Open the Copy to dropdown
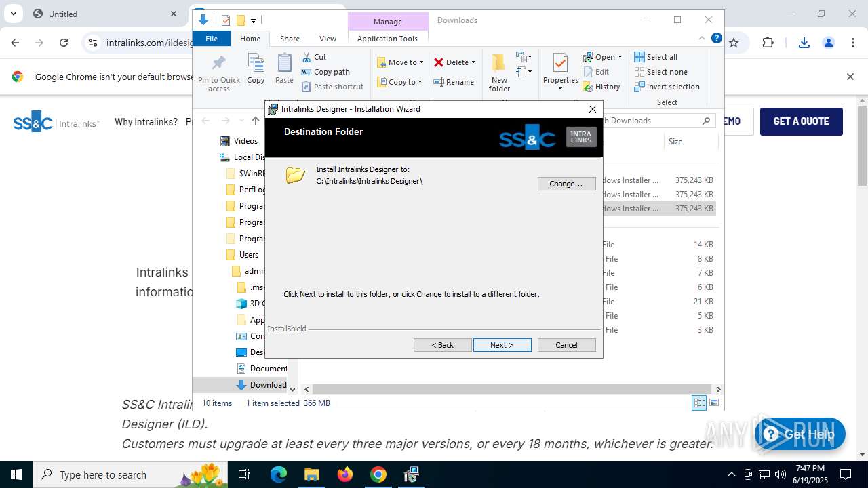 pos(399,82)
